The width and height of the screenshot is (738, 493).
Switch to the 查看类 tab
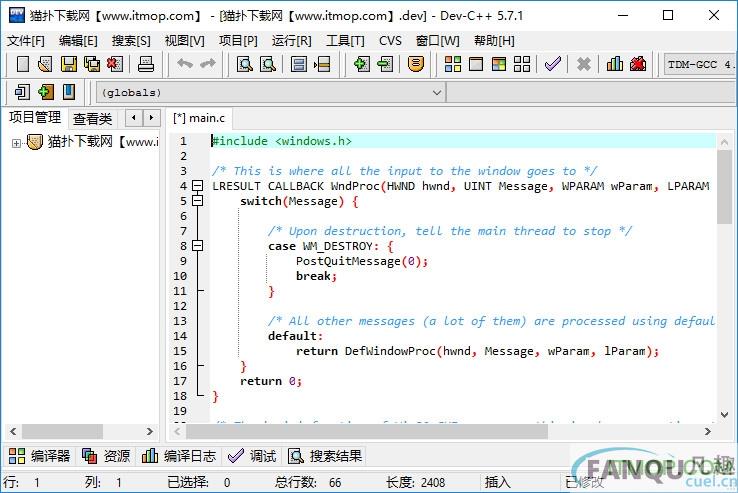(x=93, y=118)
